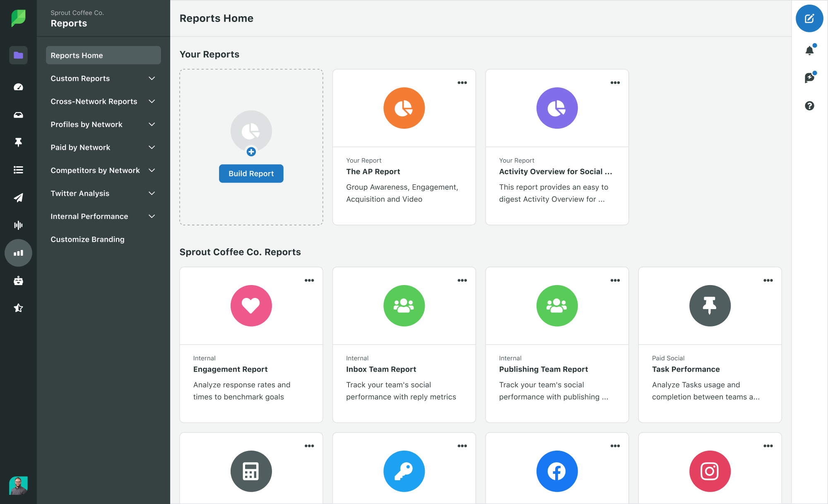Click the Reports analytics icon in sidebar
Image resolution: width=828 pixels, height=504 pixels.
(18, 252)
